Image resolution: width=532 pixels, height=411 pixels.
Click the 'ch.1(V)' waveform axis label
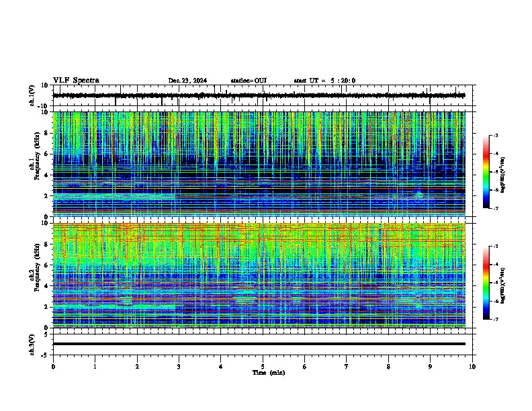click(x=32, y=95)
